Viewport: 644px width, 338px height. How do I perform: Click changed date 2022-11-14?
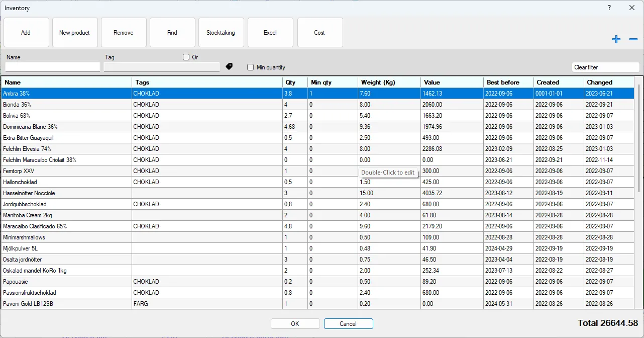[x=610, y=160]
